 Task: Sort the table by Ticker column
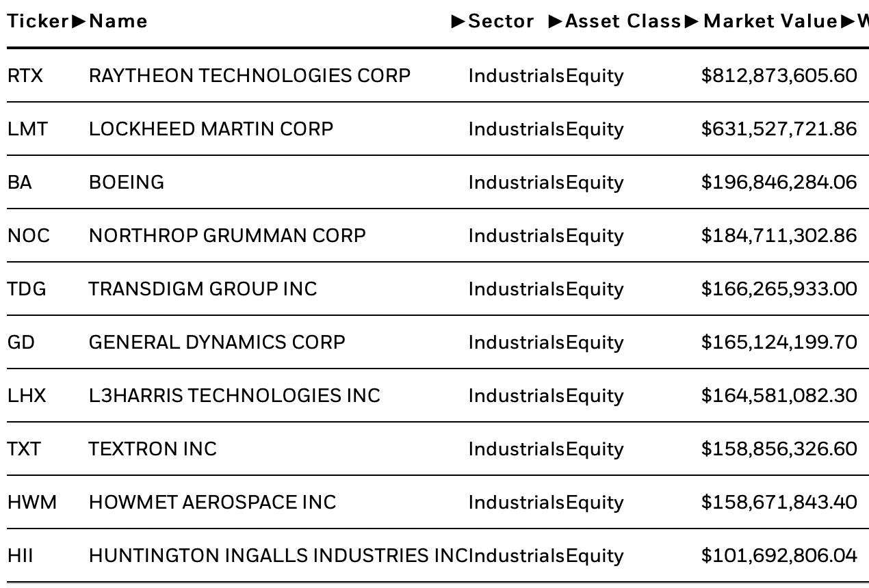pyautogui.click(x=38, y=21)
